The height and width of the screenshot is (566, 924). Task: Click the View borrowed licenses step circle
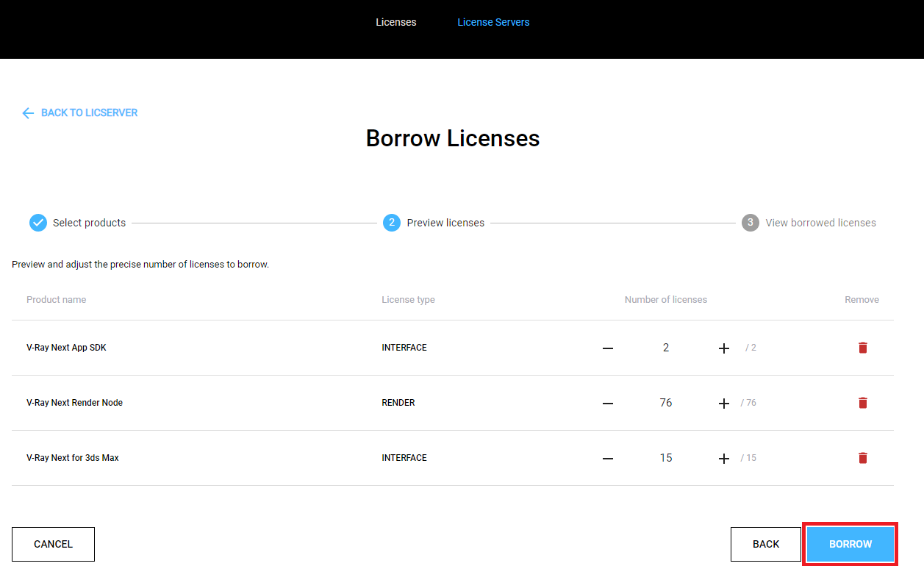(750, 222)
